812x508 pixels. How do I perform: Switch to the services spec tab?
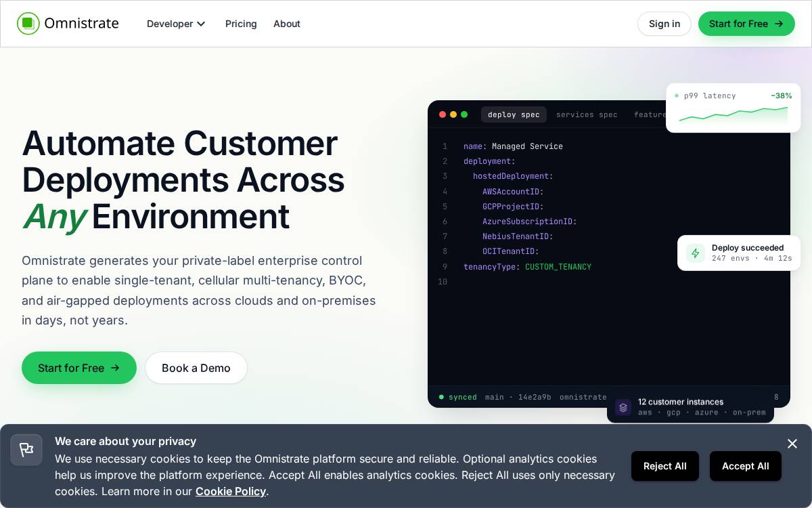click(x=587, y=114)
